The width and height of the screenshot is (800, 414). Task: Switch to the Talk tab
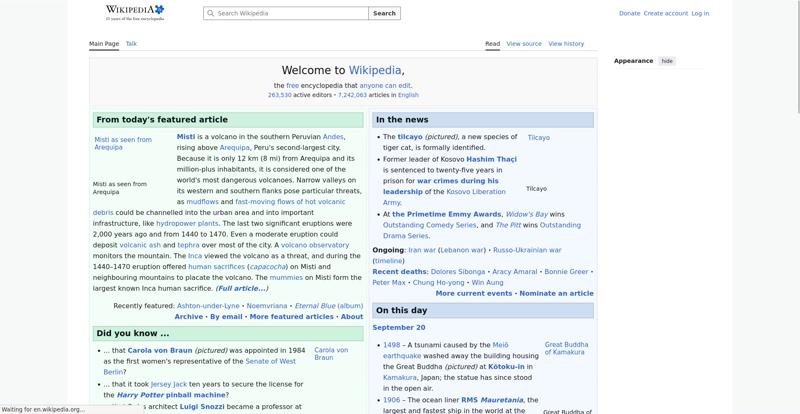click(x=131, y=44)
